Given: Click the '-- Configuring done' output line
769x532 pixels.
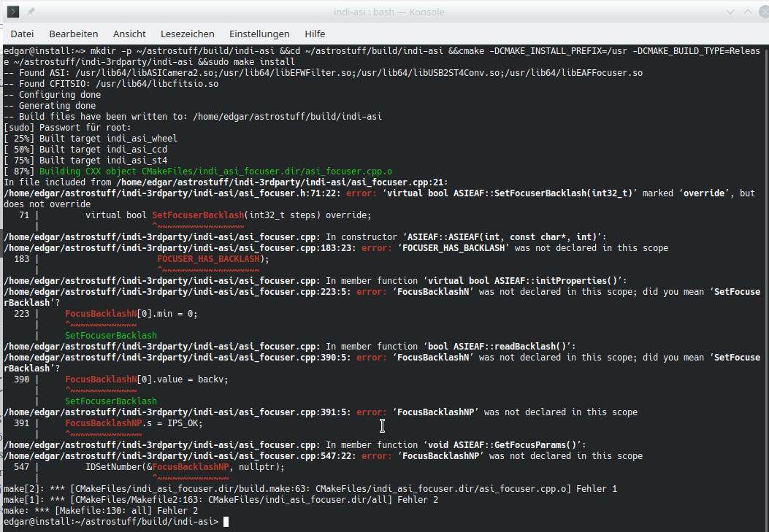Looking at the screenshot, I should click(x=53, y=95).
